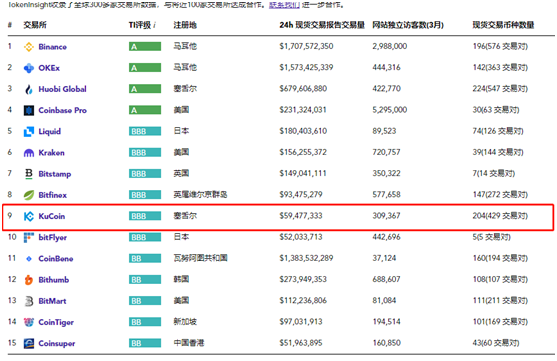This screenshot has height=361, width=557.
Task: Open the Bithumb exchange link
Action: [x=54, y=280]
